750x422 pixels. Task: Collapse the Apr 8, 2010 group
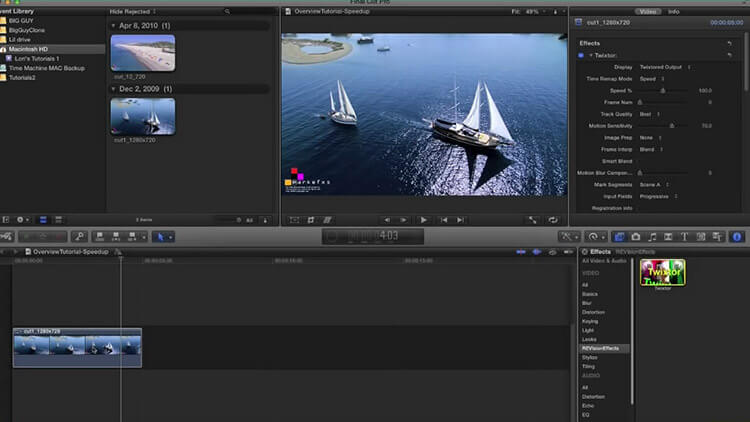[113, 26]
